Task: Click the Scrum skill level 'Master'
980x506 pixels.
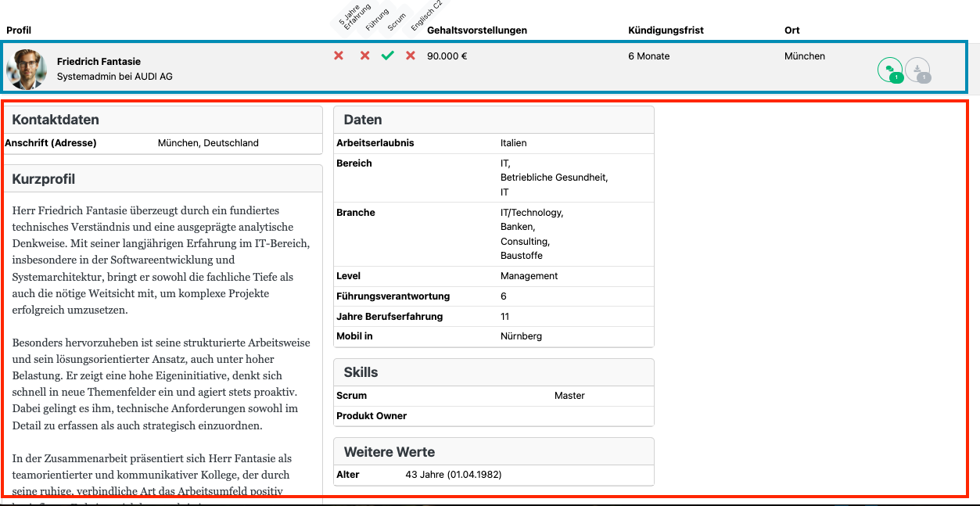Action: (570, 396)
